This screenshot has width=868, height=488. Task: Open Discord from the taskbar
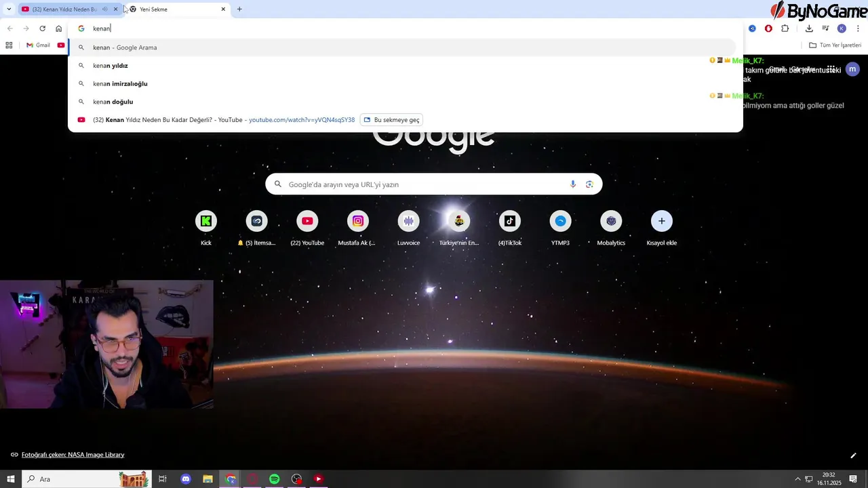tap(186, 479)
